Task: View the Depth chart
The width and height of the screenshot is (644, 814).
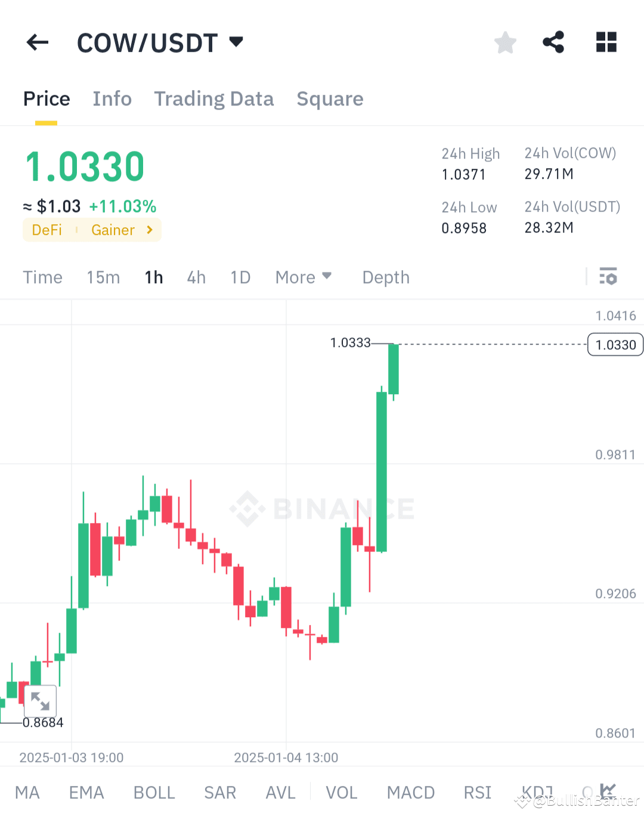Action: click(385, 277)
